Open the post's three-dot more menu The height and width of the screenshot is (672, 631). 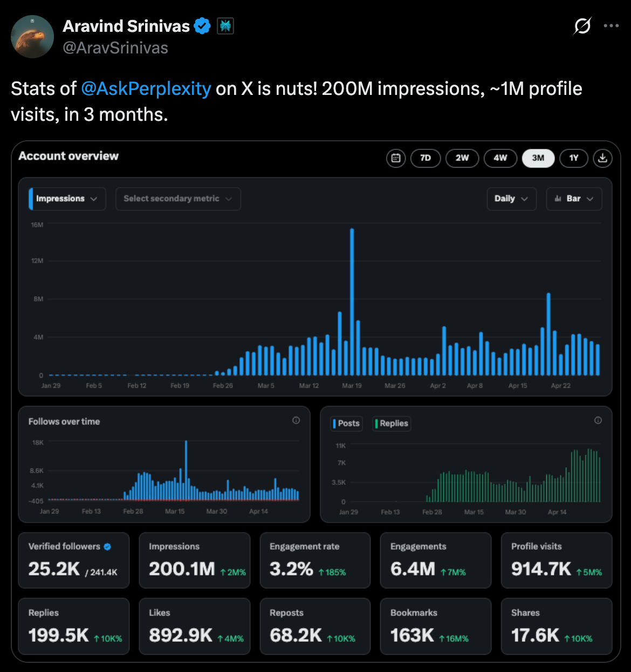pyautogui.click(x=611, y=26)
